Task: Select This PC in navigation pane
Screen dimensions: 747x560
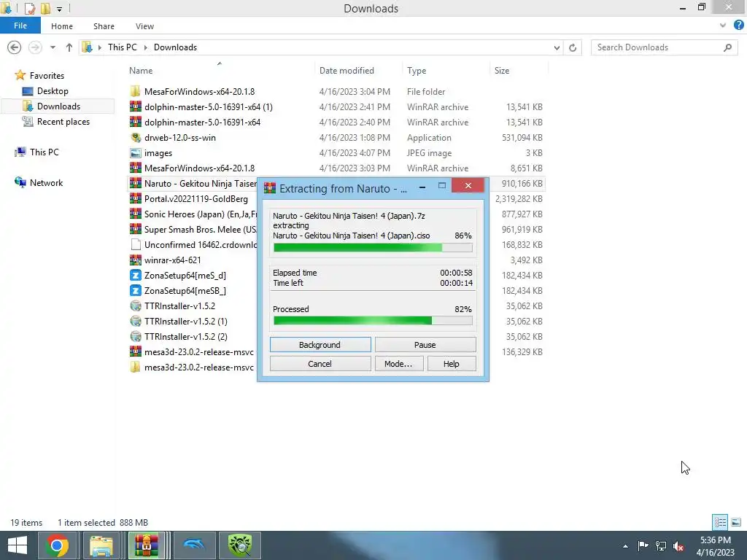Action: (x=44, y=152)
